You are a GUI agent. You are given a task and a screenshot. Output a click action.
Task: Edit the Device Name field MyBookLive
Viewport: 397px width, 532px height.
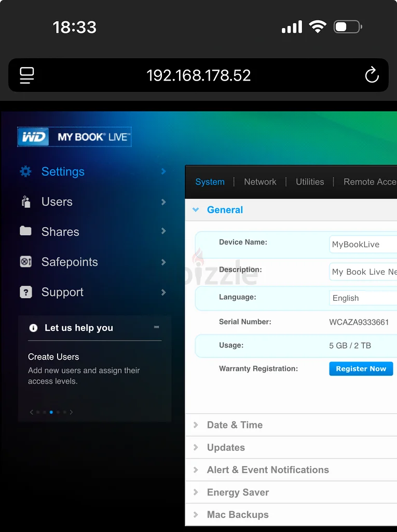tap(363, 244)
